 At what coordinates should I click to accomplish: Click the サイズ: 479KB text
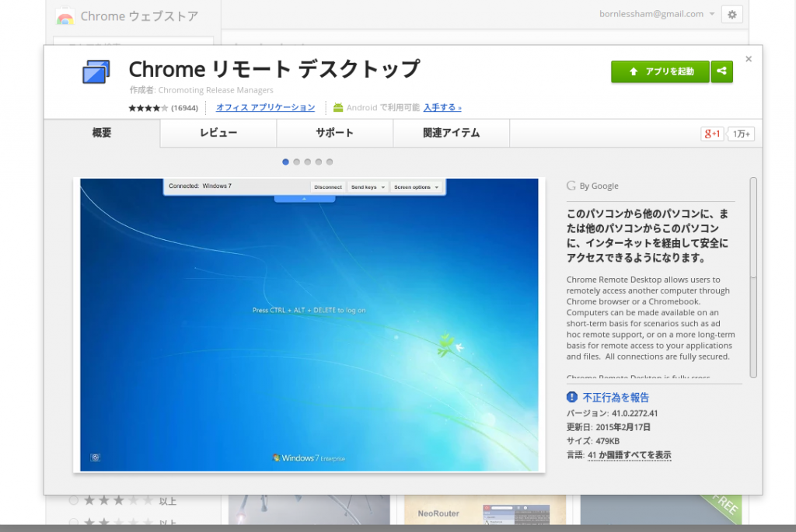[593, 440]
